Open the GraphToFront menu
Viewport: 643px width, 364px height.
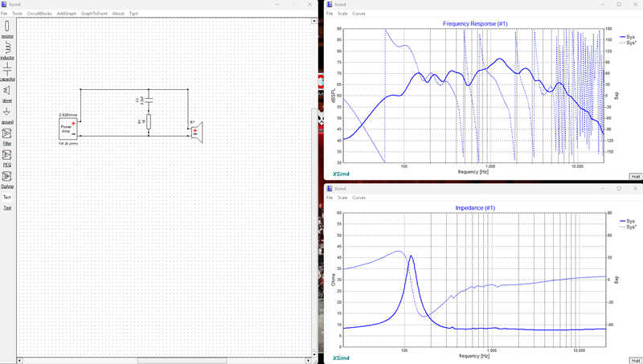94,14
